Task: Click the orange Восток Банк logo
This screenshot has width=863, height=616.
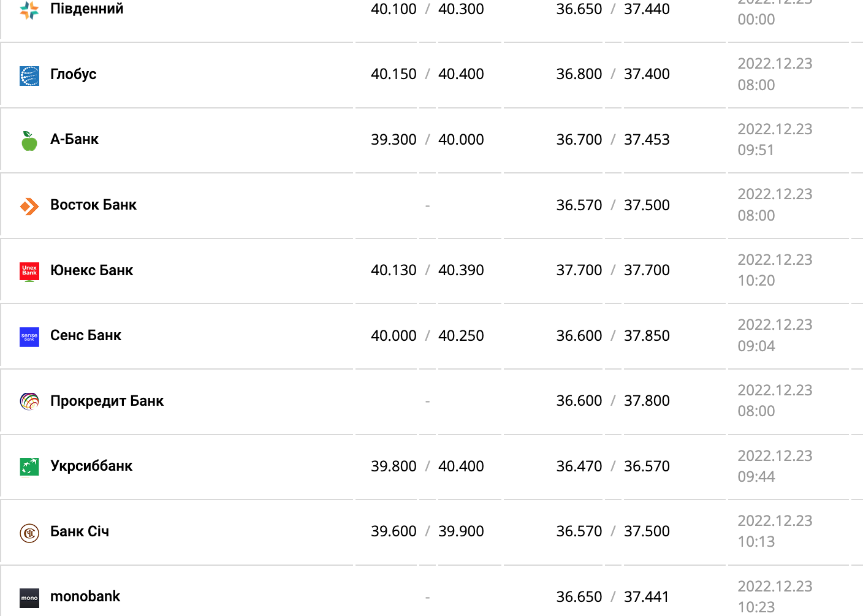Action: pyautogui.click(x=29, y=207)
